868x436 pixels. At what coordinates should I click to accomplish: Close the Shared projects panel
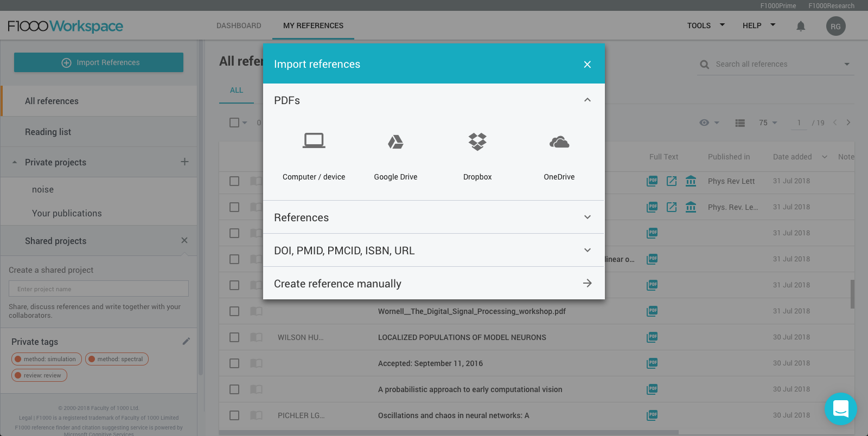pyautogui.click(x=184, y=240)
